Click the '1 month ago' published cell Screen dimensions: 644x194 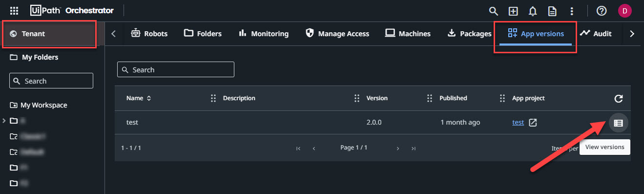click(x=460, y=123)
